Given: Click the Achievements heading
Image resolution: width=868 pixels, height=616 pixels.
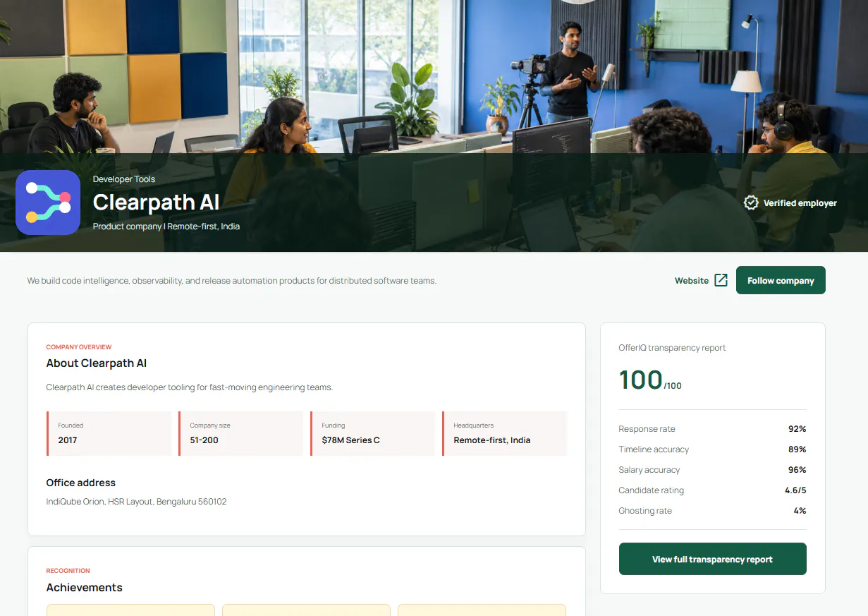Looking at the screenshot, I should click(84, 587).
